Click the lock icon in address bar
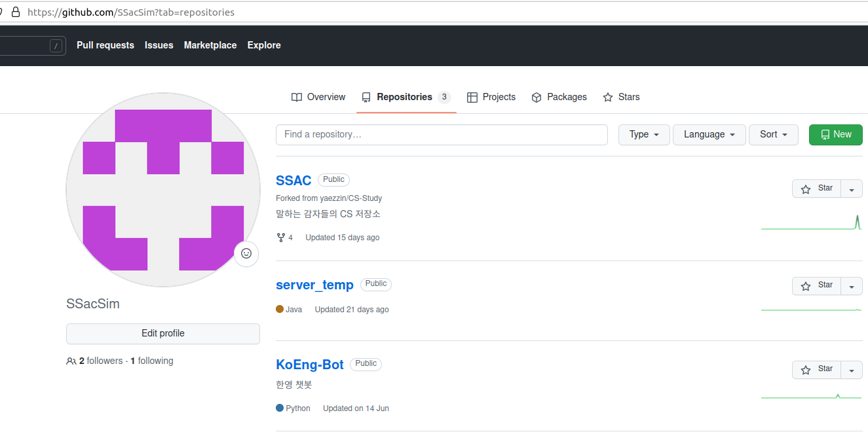The image size is (868, 434). click(x=16, y=12)
